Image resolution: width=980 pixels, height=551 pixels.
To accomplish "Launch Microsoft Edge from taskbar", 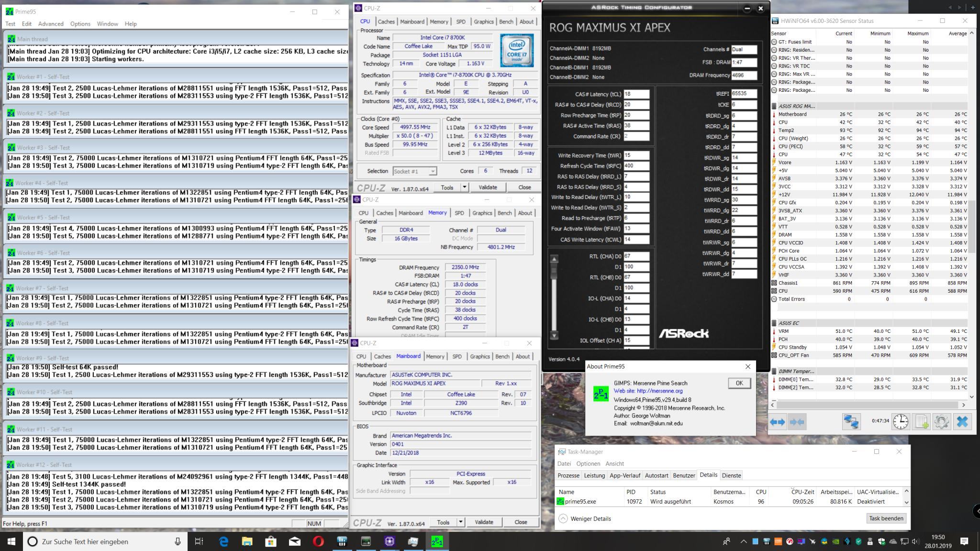I will (x=223, y=541).
